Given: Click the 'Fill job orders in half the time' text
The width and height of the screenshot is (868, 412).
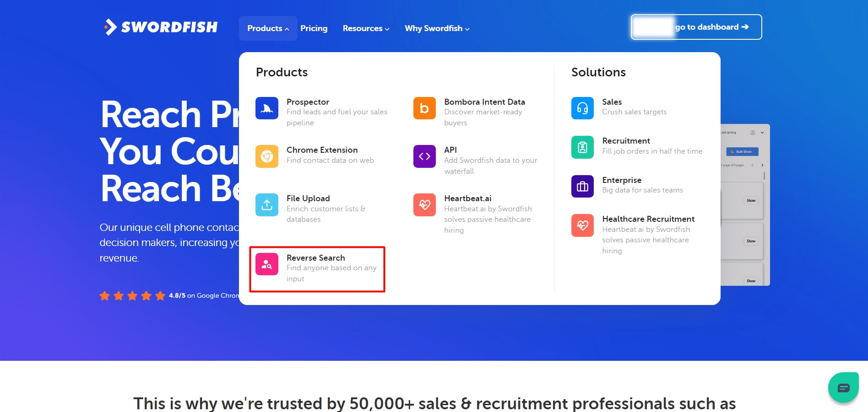Looking at the screenshot, I should [652, 151].
